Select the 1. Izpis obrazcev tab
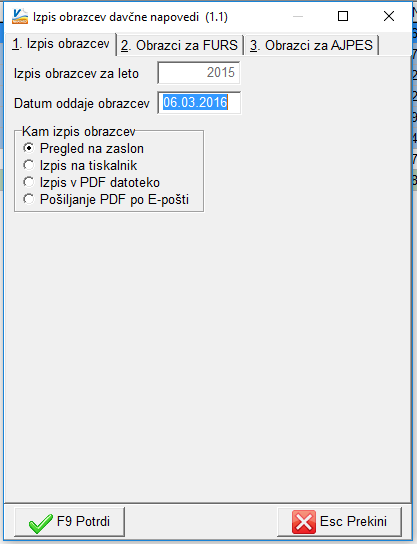417x544 pixels. (61, 44)
